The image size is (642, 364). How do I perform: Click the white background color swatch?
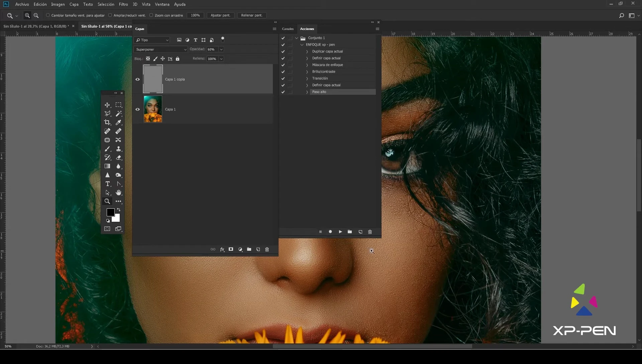tap(117, 219)
